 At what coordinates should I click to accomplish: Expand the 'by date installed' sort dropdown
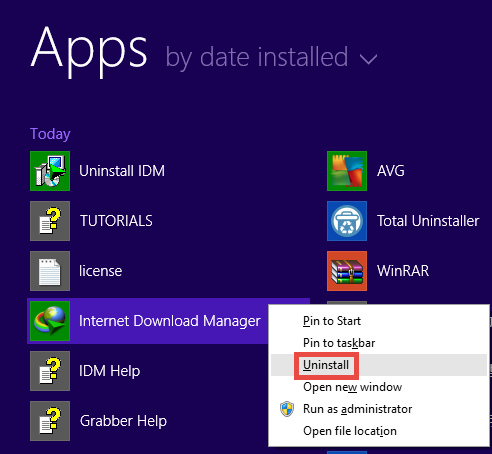pos(271,58)
